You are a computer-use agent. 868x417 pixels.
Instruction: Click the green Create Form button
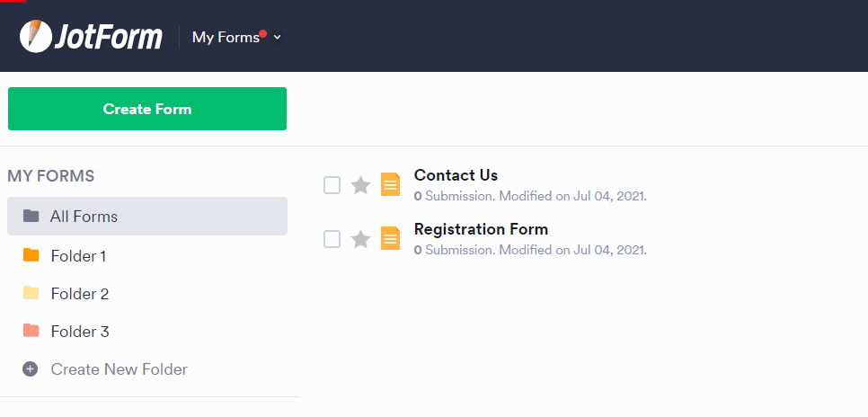coord(147,109)
